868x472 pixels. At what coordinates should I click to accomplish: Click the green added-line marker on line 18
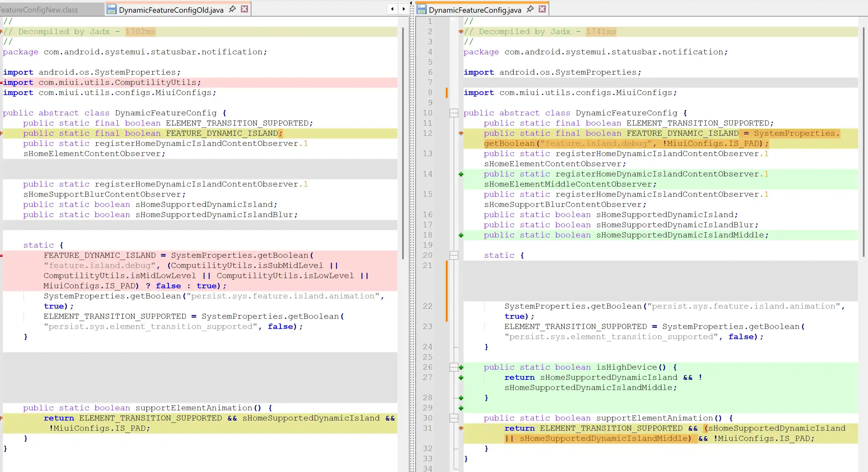(x=461, y=235)
